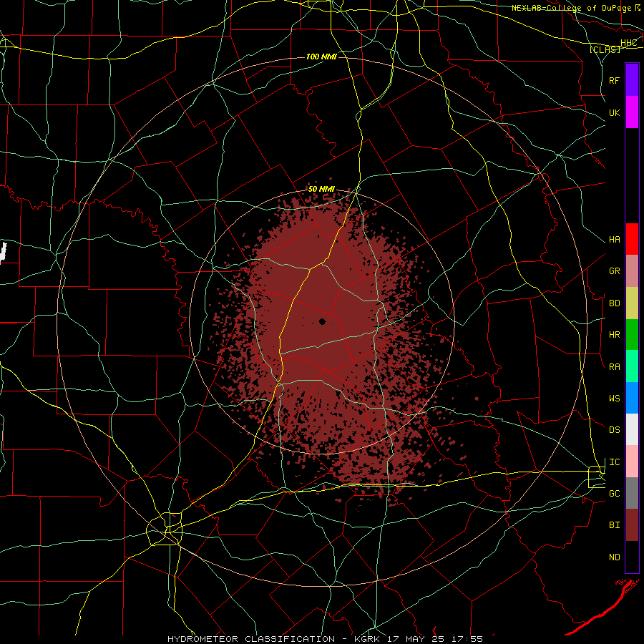
Task: Click the DS legend label
Action: (614, 430)
